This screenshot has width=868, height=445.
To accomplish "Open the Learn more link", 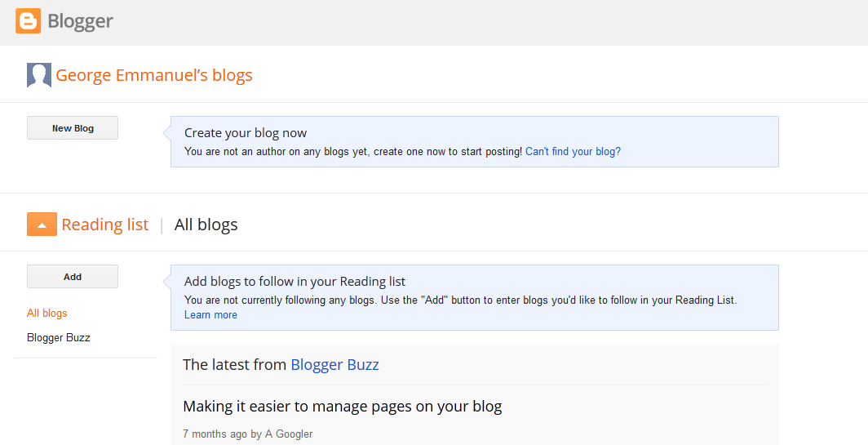I will click(210, 315).
